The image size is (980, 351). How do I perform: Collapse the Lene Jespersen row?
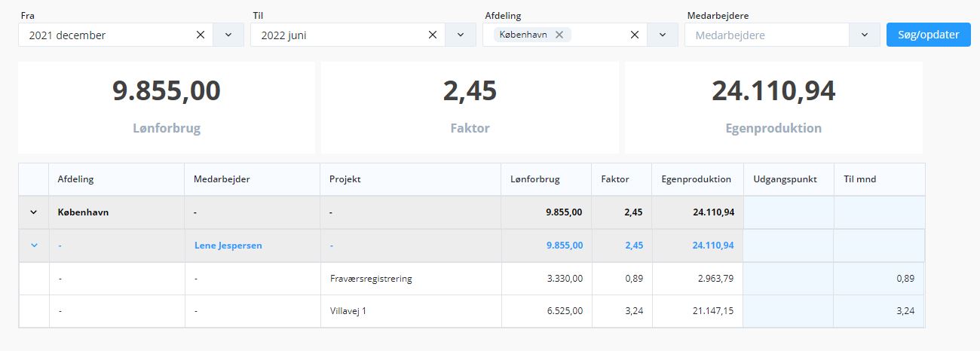click(x=33, y=246)
